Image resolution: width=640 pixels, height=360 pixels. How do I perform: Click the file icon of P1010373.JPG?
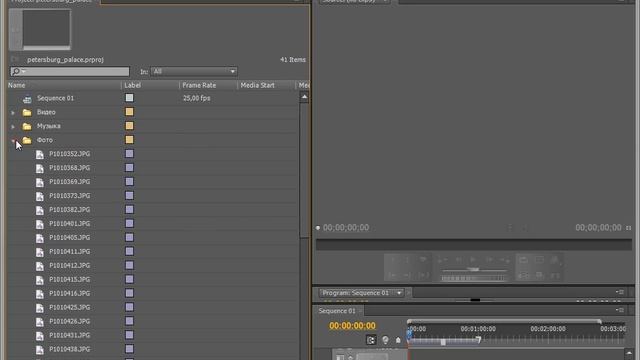(x=40, y=196)
